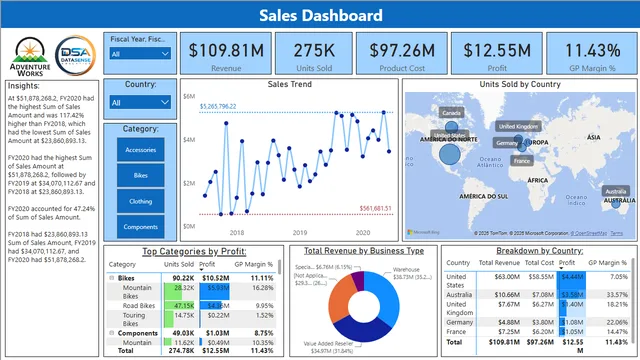
Task: Click the Country column header in breakdown table
Action: click(x=458, y=263)
